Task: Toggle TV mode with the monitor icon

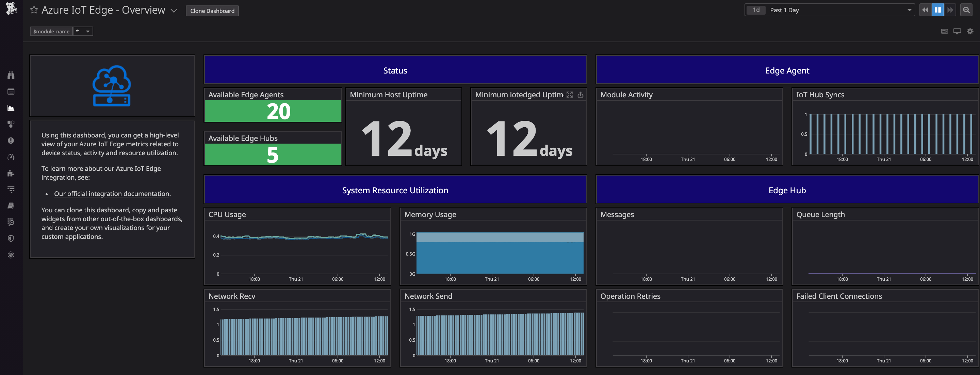Action: coord(957,31)
